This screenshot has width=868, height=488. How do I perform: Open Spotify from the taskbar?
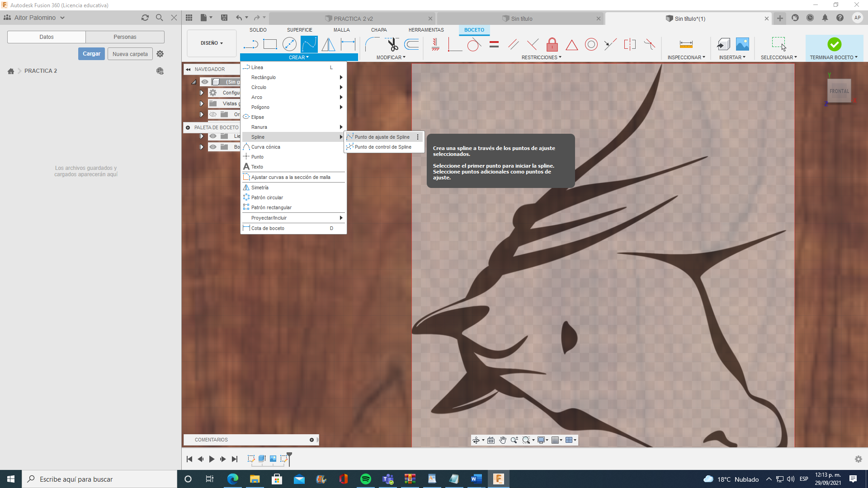(366, 479)
